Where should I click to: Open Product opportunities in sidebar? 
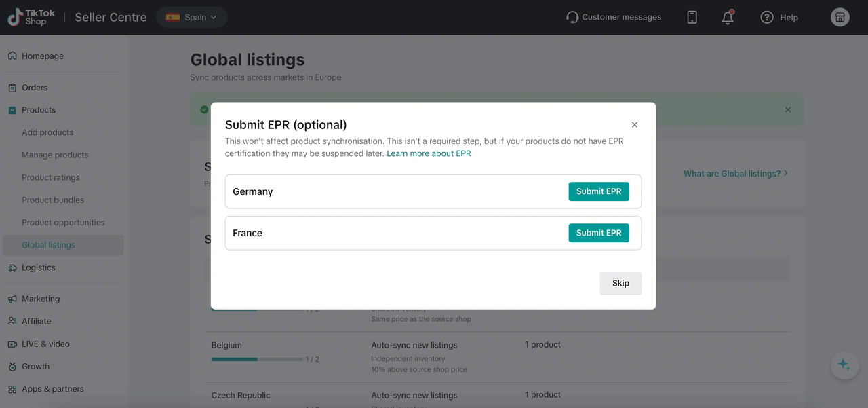62,222
